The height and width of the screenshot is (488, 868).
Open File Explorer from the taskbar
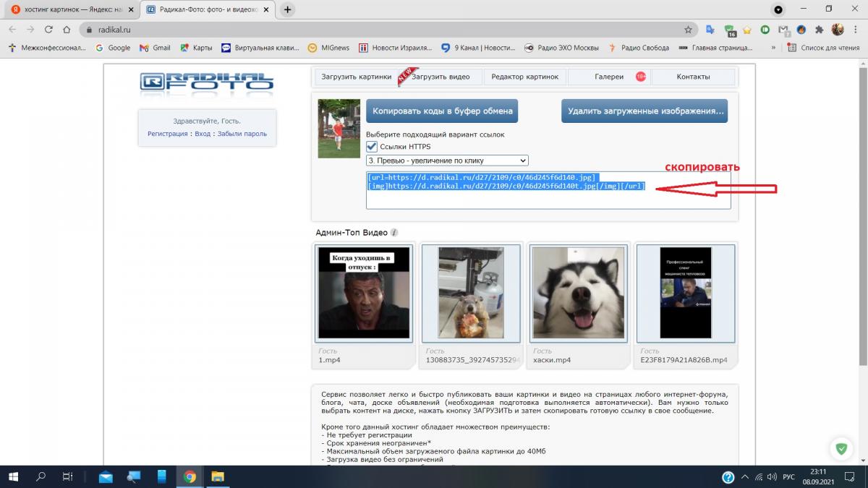pyautogui.click(x=217, y=476)
